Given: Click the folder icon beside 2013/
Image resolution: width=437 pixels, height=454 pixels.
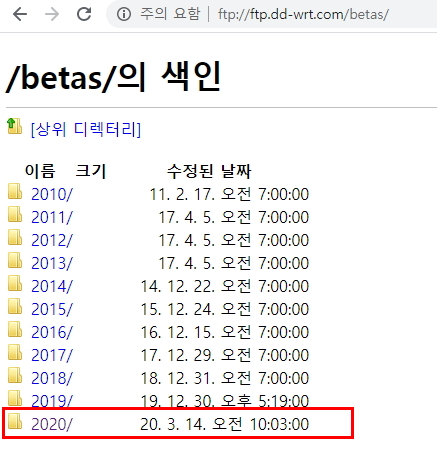Looking at the screenshot, I should pos(15,260).
